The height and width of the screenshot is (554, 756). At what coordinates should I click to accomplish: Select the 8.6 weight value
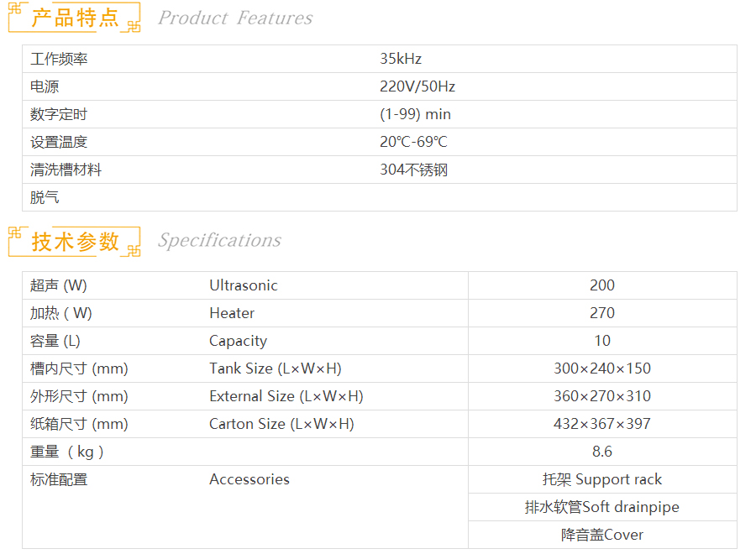pyautogui.click(x=602, y=452)
